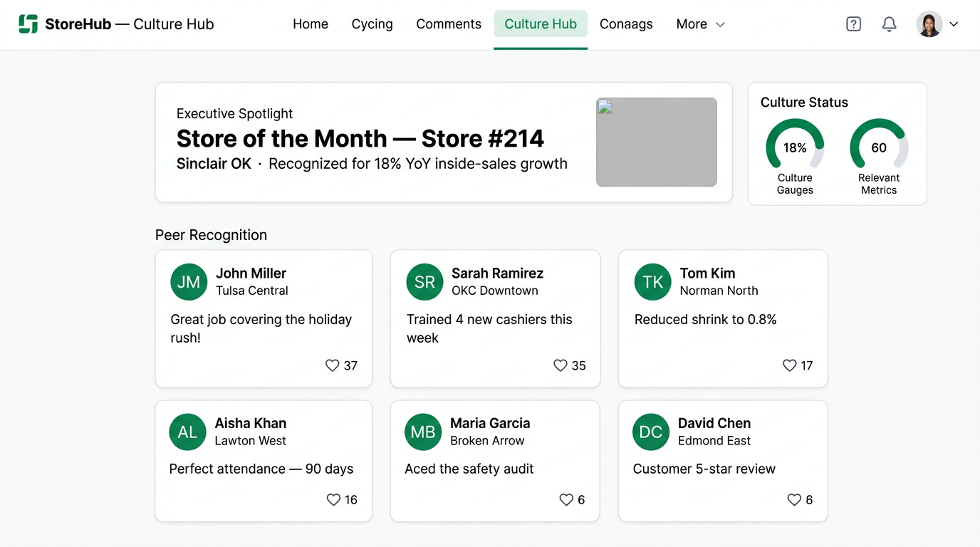
Task: Click the MB avatar circle
Action: pyautogui.click(x=423, y=432)
